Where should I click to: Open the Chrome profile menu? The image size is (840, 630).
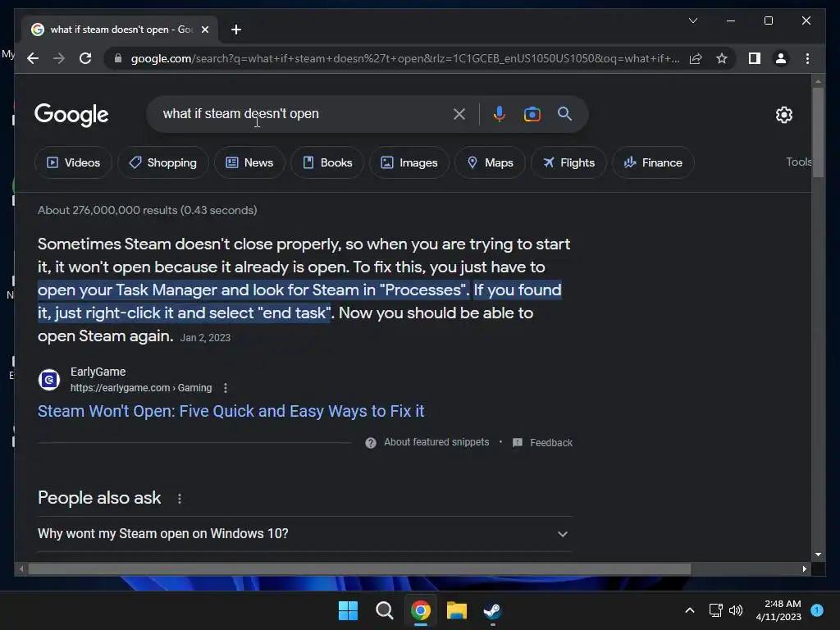pyautogui.click(x=781, y=58)
